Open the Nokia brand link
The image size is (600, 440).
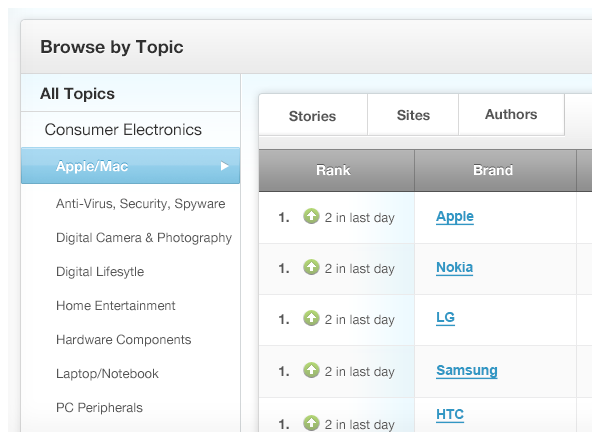point(455,268)
